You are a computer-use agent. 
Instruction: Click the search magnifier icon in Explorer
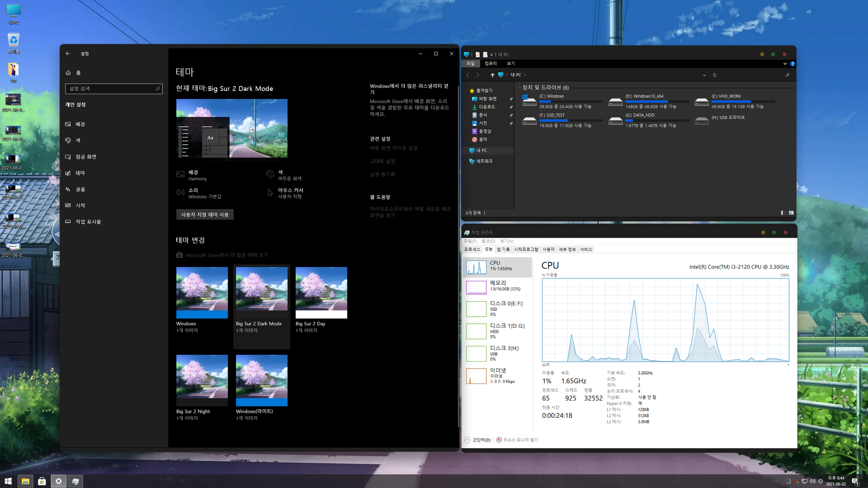click(x=787, y=75)
